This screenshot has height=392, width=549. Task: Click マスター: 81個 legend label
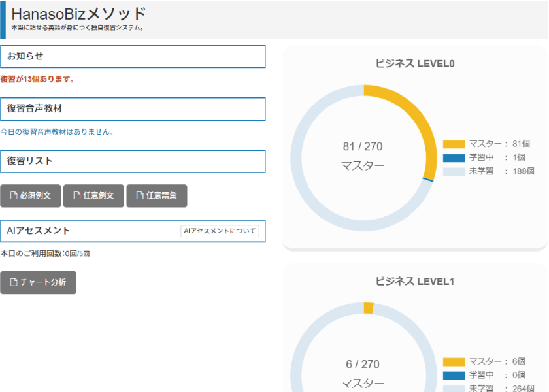[499, 144]
